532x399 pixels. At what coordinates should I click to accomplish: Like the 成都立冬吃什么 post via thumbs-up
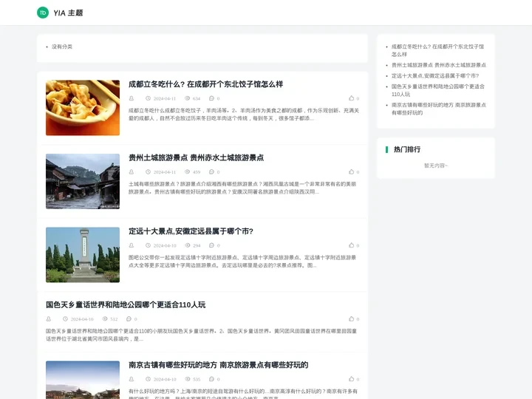tap(351, 98)
